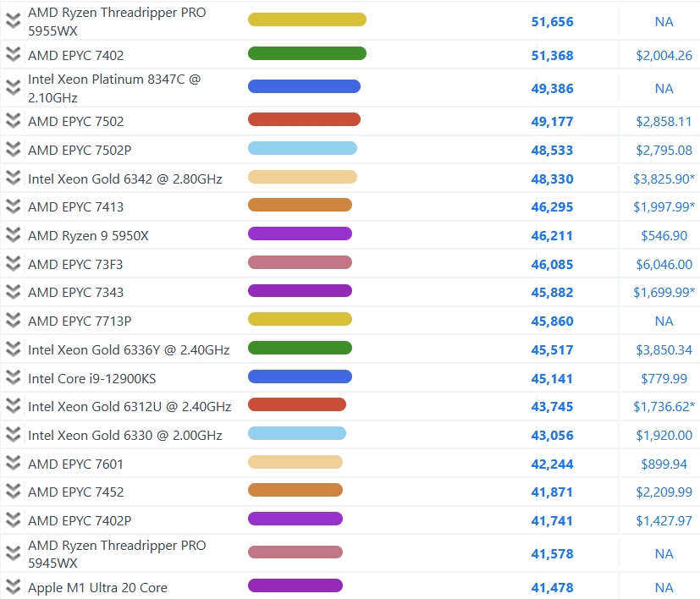Open the $779.99 price link
The width and height of the screenshot is (700, 599).
point(664,378)
